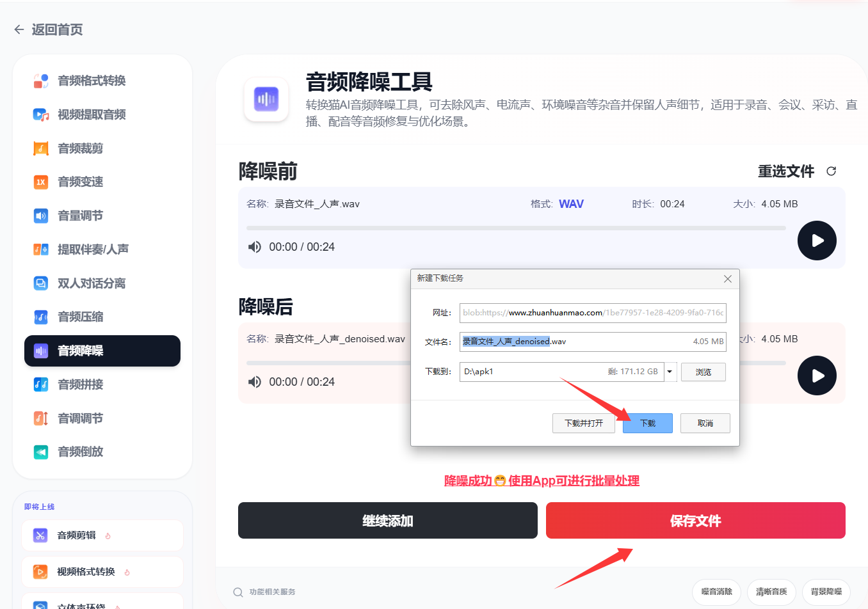Viewport: 868px width, 609px height.
Task: Expand the download path dropdown arrow
Action: [670, 372]
